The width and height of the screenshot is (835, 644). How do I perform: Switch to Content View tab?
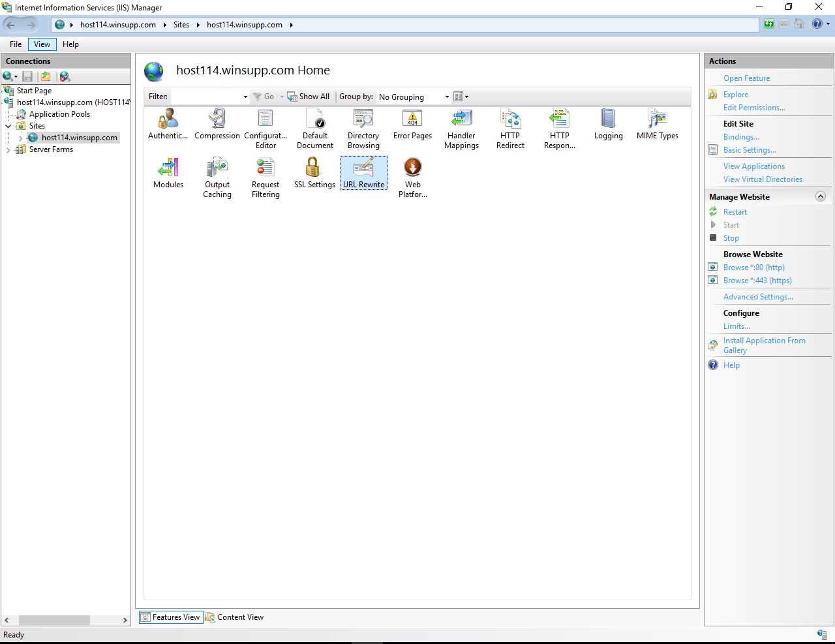(x=235, y=617)
